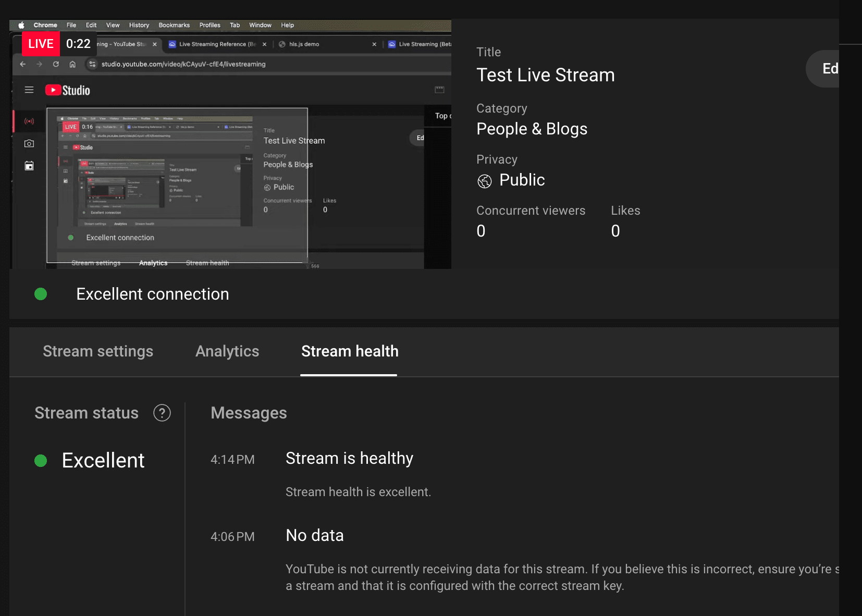Click the 0:22 elapsed time counter
The width and height of the screenshot is (862, 616).
(x=78, y=44)
